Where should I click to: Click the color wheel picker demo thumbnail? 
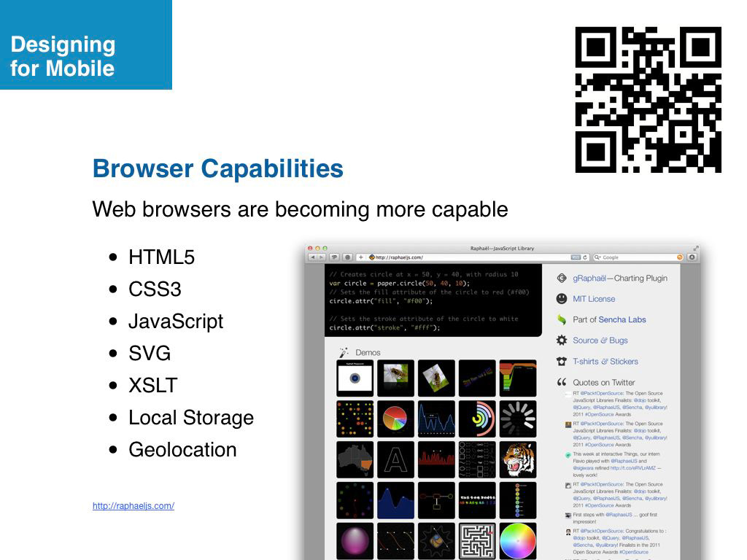pos(518,541)
